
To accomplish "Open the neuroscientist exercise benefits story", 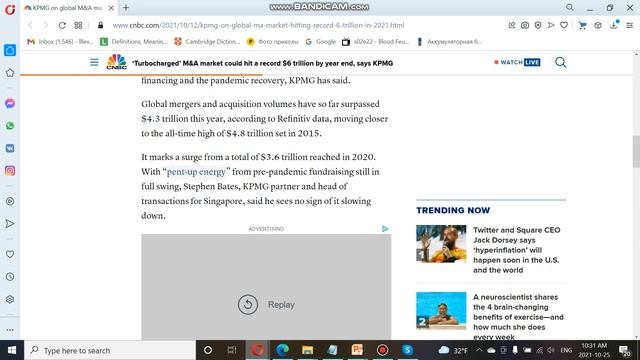I will pyautogui.click(x=518, y=317).
